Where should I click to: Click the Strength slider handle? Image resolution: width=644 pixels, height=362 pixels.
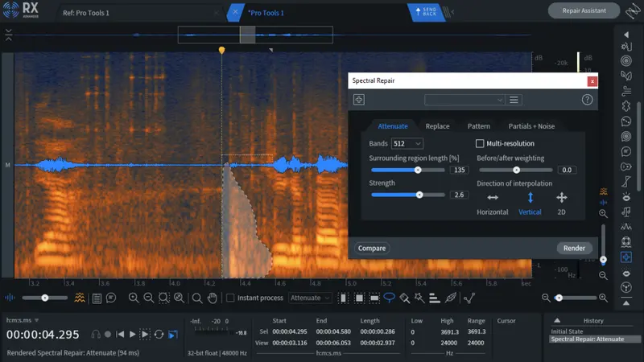pyautogui.click(x=419, y=195)
